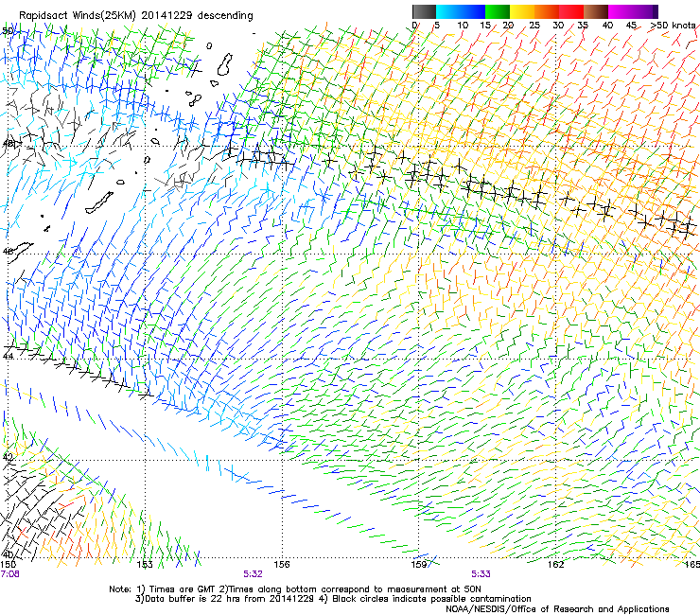Click the 'Rapidsact Winds(25KM)' title text

pos(79,16)
